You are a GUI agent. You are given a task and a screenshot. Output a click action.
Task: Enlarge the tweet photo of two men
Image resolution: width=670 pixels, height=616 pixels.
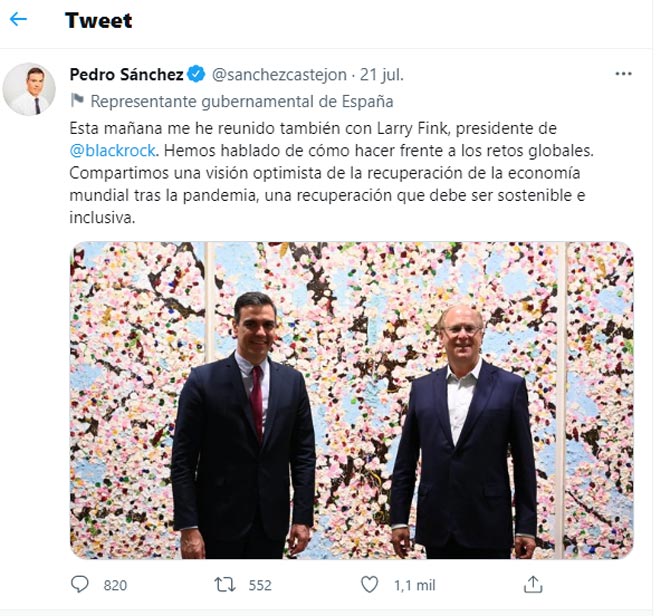point(352,400)
